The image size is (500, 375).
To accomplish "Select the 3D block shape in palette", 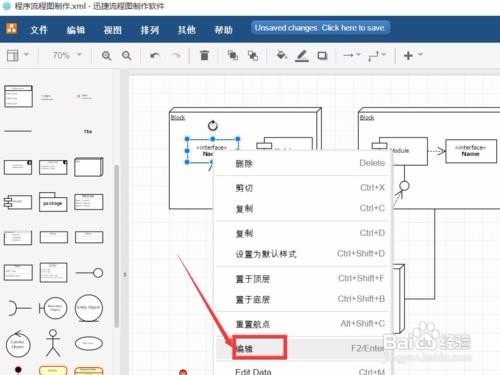I will point(89,167).
